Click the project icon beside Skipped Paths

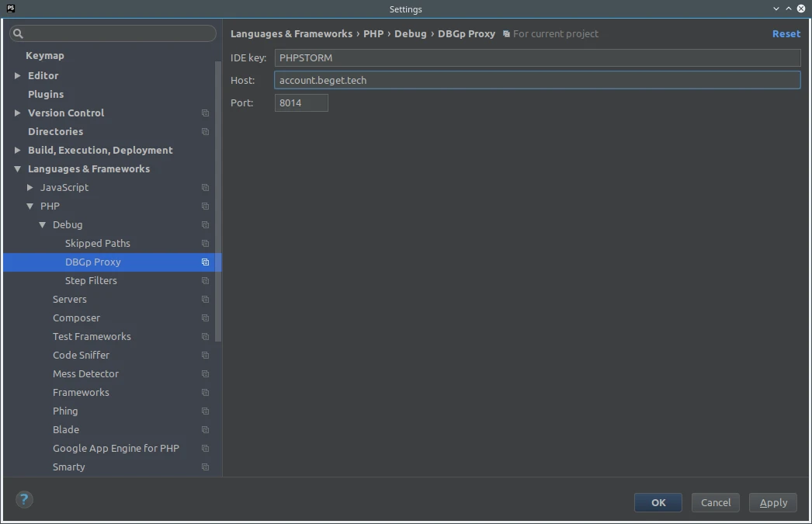coord(205,243)
